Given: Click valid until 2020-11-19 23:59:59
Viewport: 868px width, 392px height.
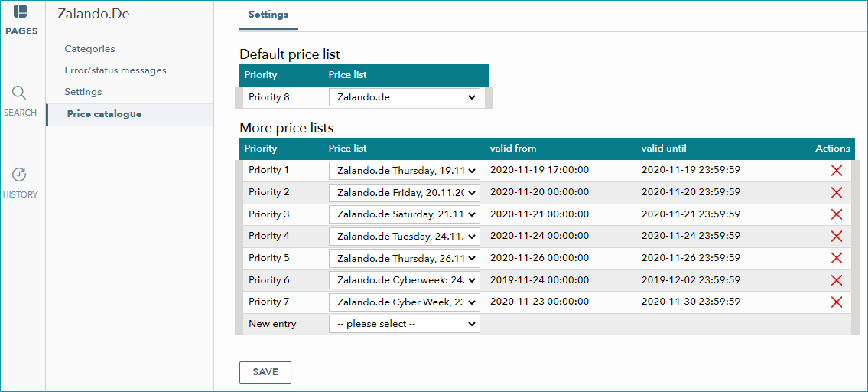Looking at the screenshot, I should (691, 170).
